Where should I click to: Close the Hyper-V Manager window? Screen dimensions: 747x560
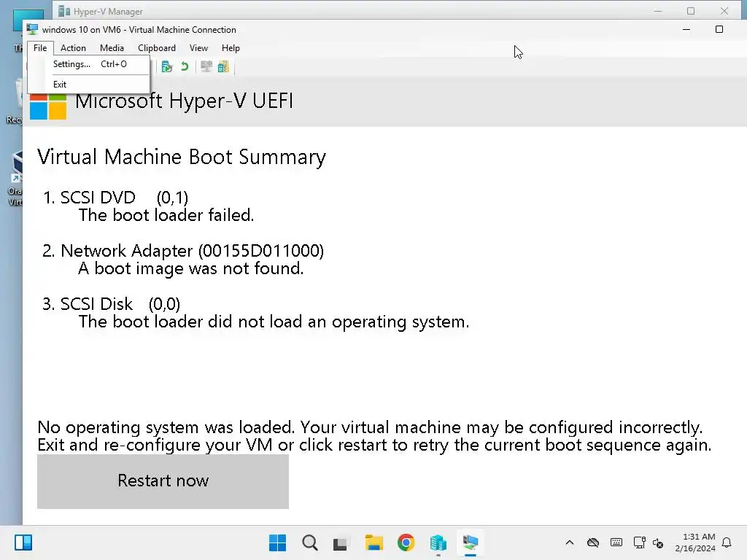(x=724, y=10)
